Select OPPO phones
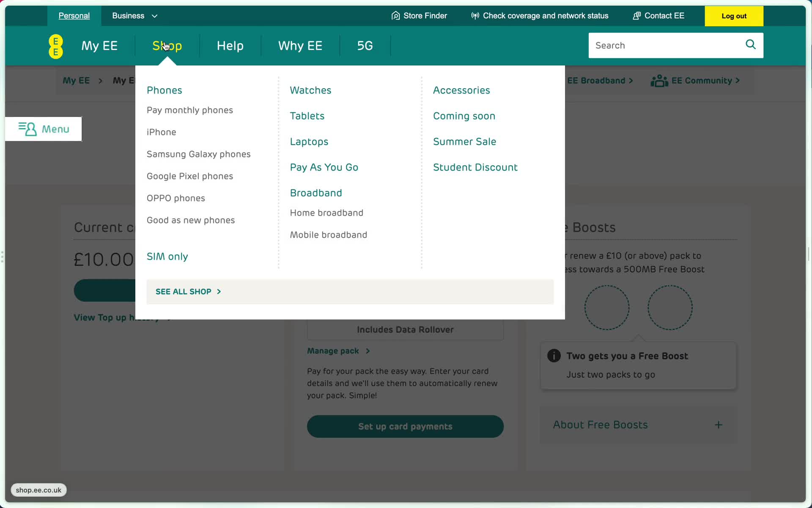Screen dimensions: 812x508 (176, 198)
